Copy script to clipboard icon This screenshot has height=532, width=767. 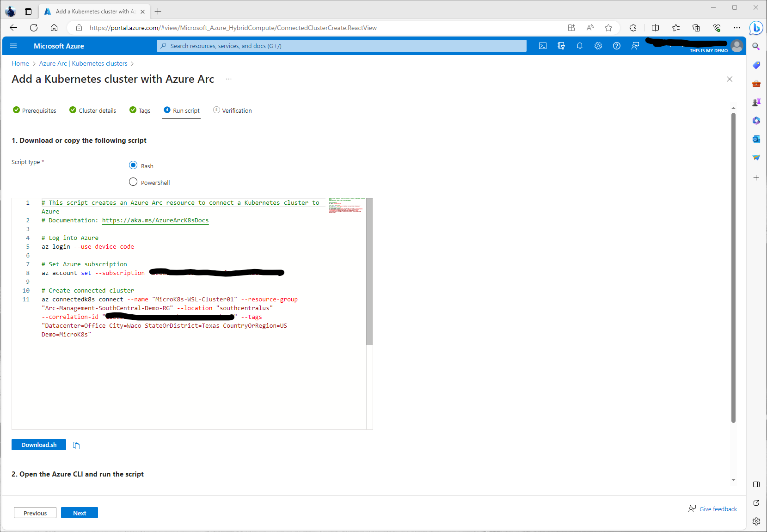77,446
